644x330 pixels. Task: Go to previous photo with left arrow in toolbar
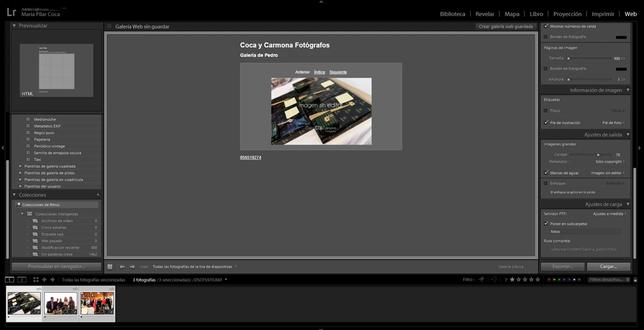[122, 267]
